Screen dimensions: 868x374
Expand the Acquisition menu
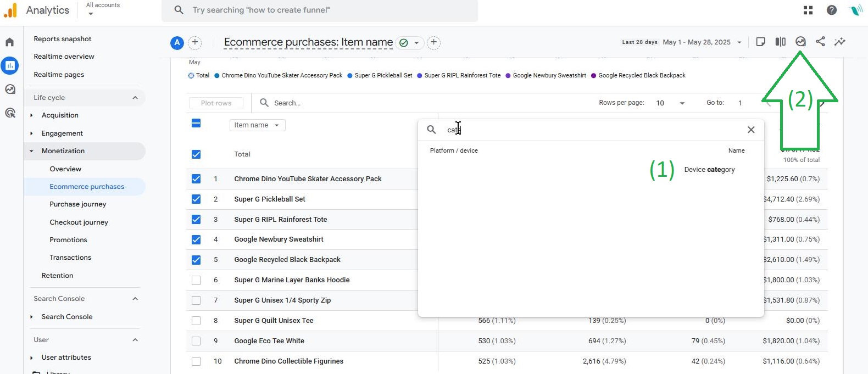click(31, 115)
